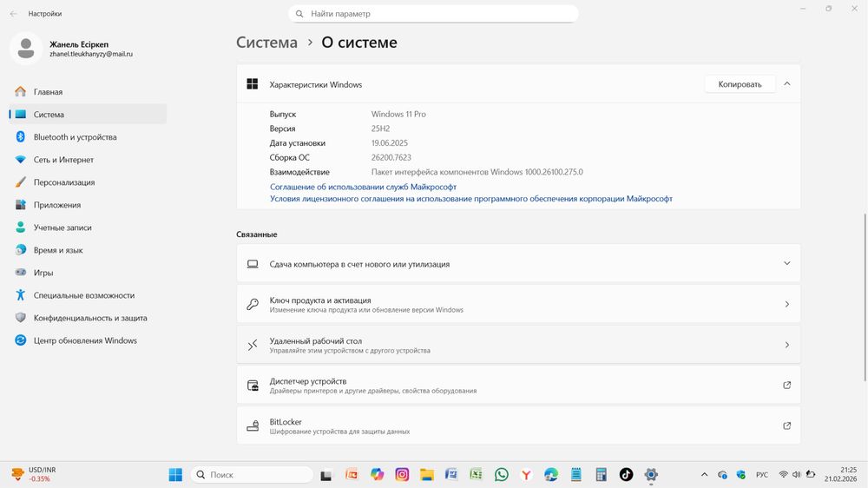
Task: Open Специальные возможности accessibility settings
Action: pyautogui.click(x=83, y=295)
